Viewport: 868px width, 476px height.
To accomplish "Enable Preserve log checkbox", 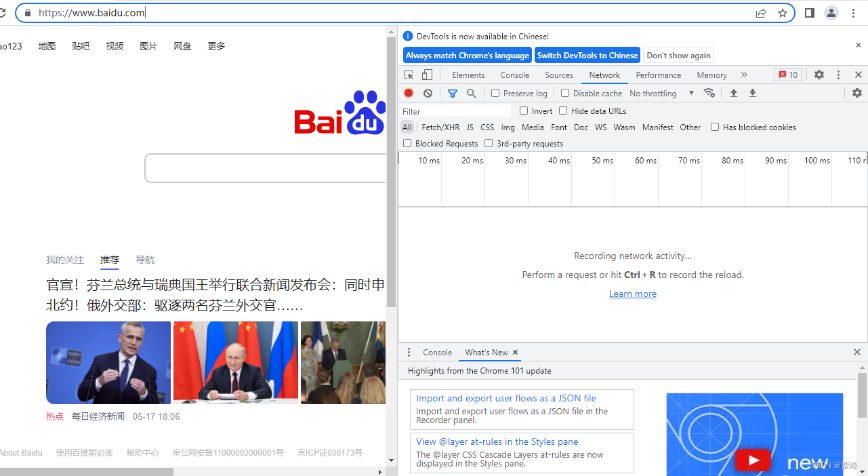I will tap(495, 93).
